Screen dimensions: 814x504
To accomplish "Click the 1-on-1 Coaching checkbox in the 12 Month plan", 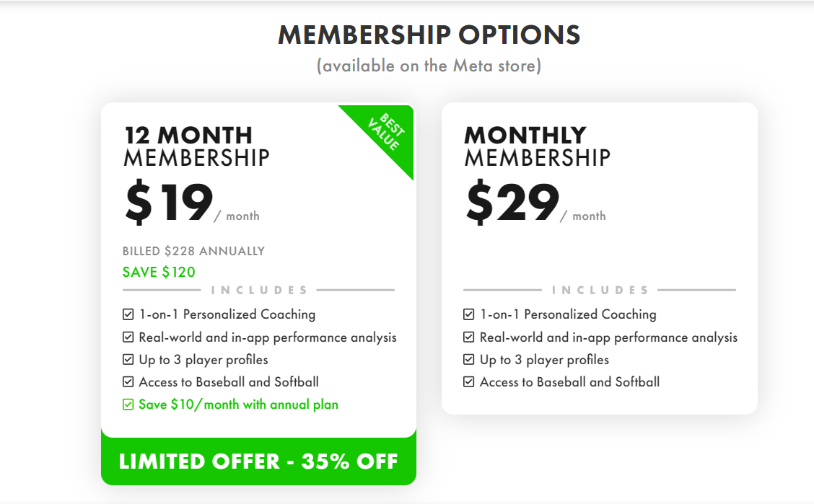I will 128,314.
